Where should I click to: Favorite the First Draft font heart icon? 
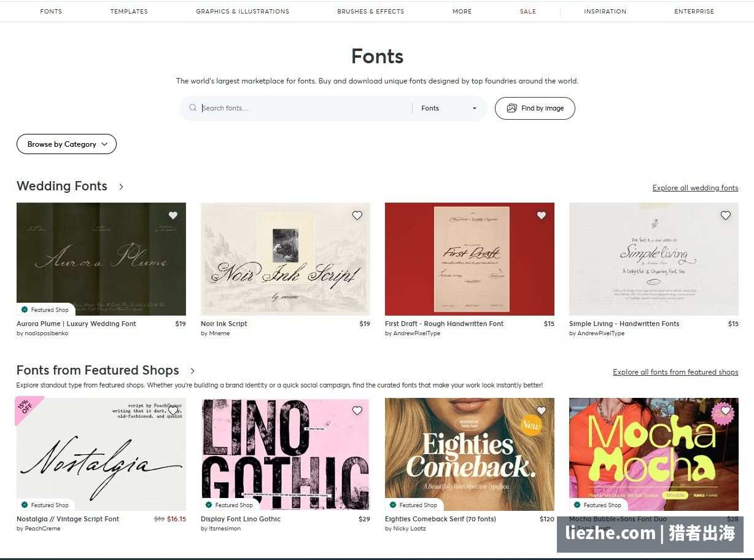pyautogui.click(x=542, y=216)
